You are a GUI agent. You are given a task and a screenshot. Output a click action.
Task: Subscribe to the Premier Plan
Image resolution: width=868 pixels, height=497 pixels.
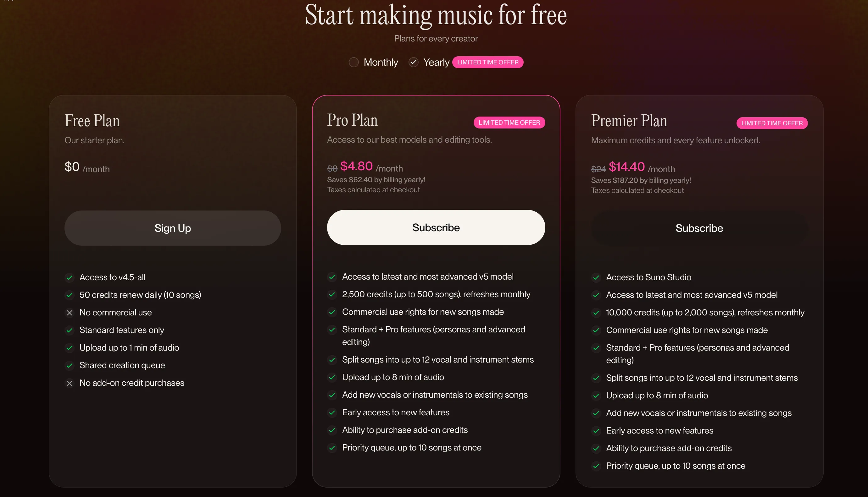coord(699,228)
